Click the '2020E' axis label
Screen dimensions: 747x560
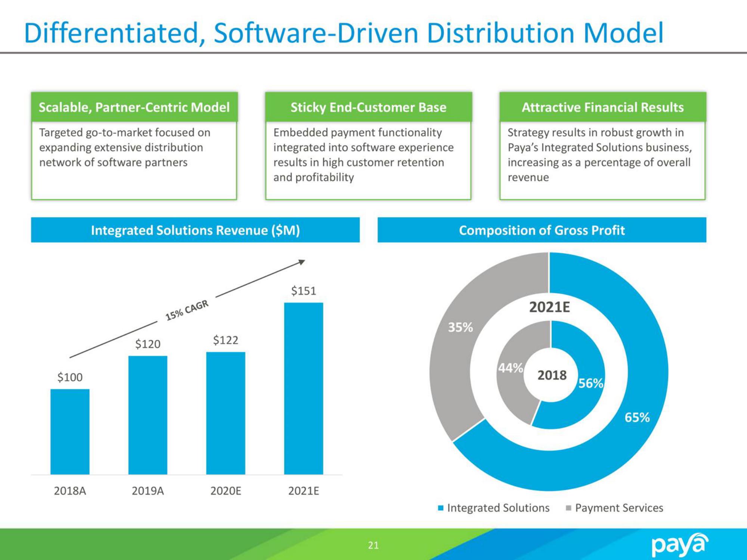226,491
